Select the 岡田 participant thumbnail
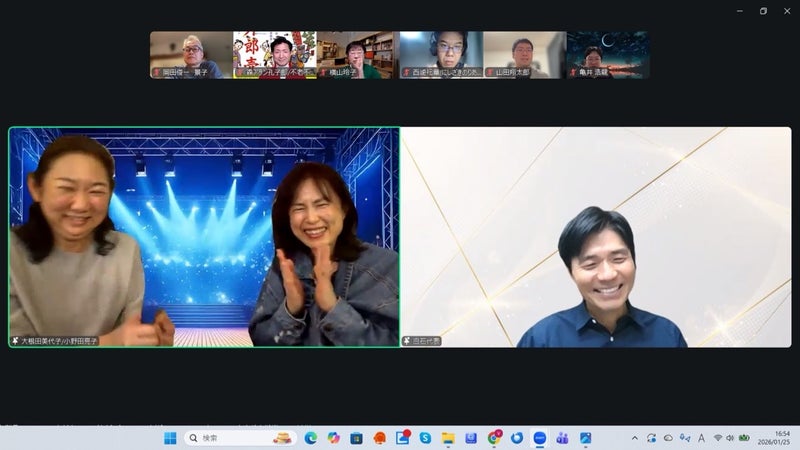The height and width of the screenshot is (450, 800). 191,54
